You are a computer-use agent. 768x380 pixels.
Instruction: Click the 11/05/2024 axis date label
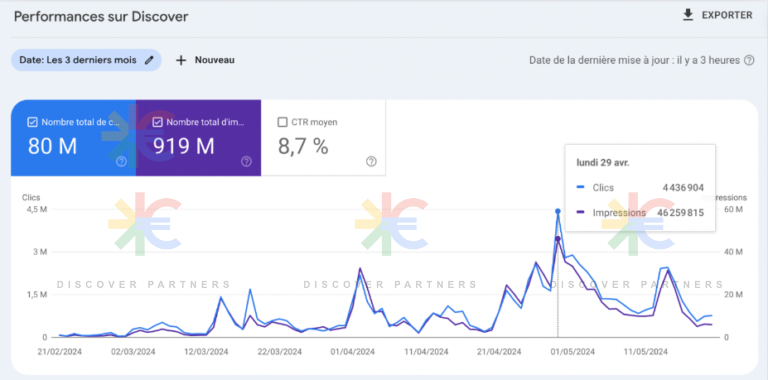pos(646,352)
